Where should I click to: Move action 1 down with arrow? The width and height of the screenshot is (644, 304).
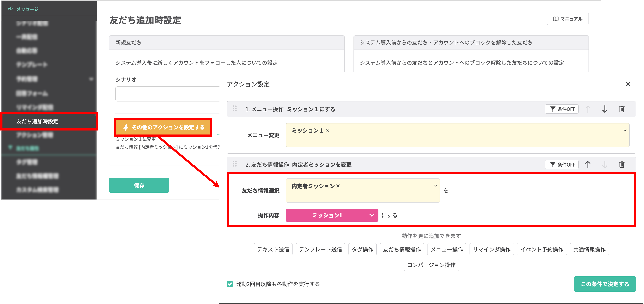click(604, 109)
